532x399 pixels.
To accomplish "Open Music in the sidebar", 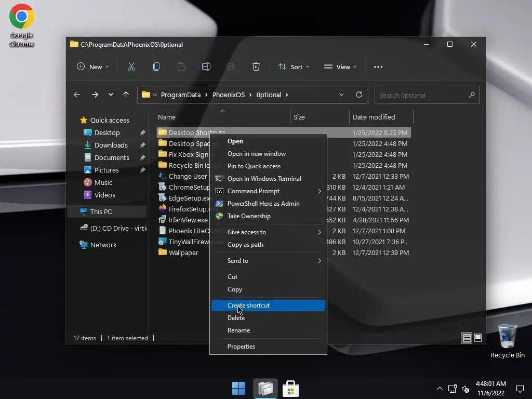I will (103, 182).
